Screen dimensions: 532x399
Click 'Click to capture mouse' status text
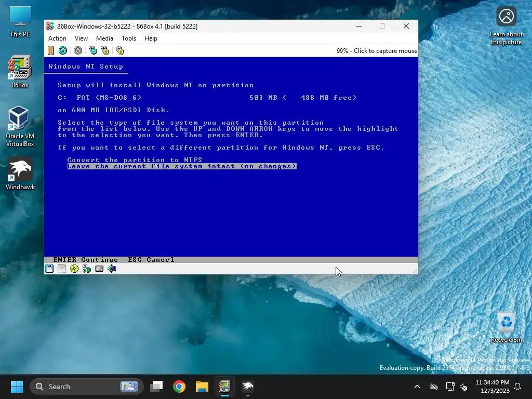[x=385, y=51]
